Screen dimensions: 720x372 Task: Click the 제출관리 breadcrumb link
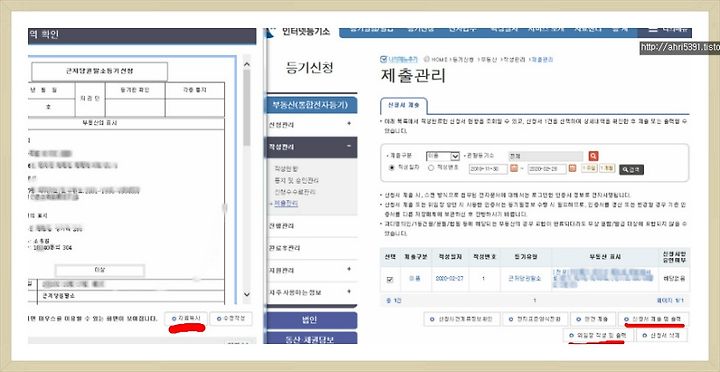point(542,59)
